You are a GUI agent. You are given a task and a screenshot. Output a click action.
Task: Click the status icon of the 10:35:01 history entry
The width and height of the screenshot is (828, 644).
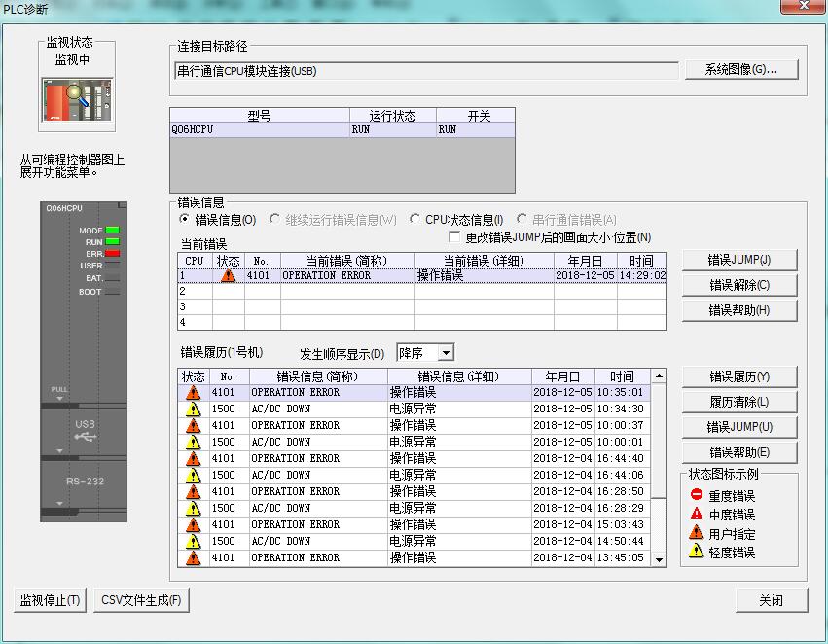193,393
